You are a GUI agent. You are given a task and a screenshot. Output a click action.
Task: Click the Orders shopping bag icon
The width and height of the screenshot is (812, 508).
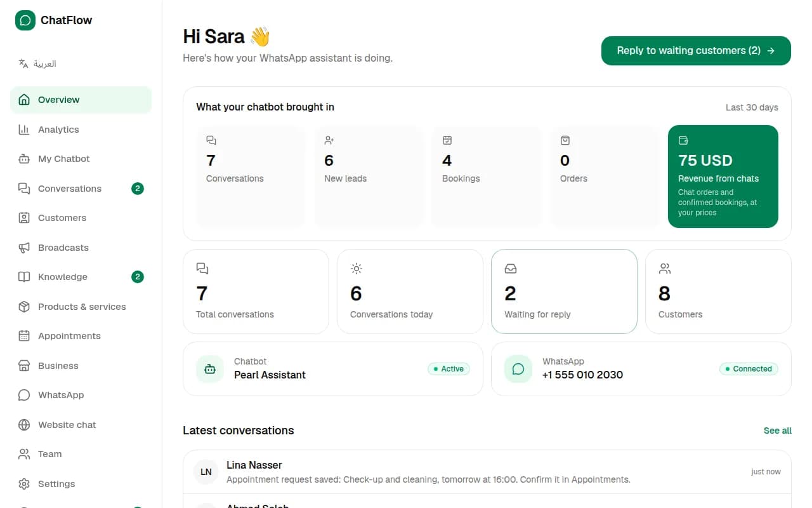coord(565,140)
